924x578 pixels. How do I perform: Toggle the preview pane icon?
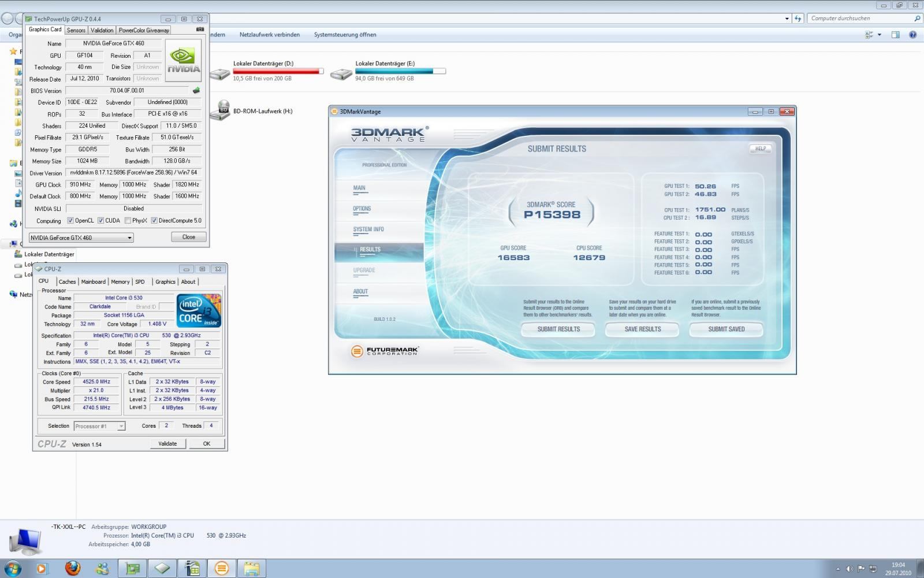coord(896,35)
